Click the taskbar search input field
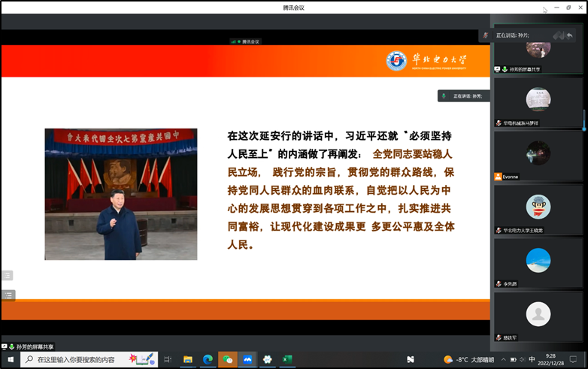Image resolution: width=588 pixels, height=369 pixels. coord(89,360)
